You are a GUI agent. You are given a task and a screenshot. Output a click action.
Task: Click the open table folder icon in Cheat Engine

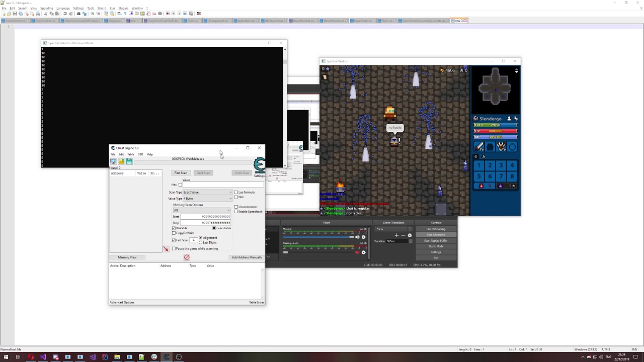tap(122, 161)
